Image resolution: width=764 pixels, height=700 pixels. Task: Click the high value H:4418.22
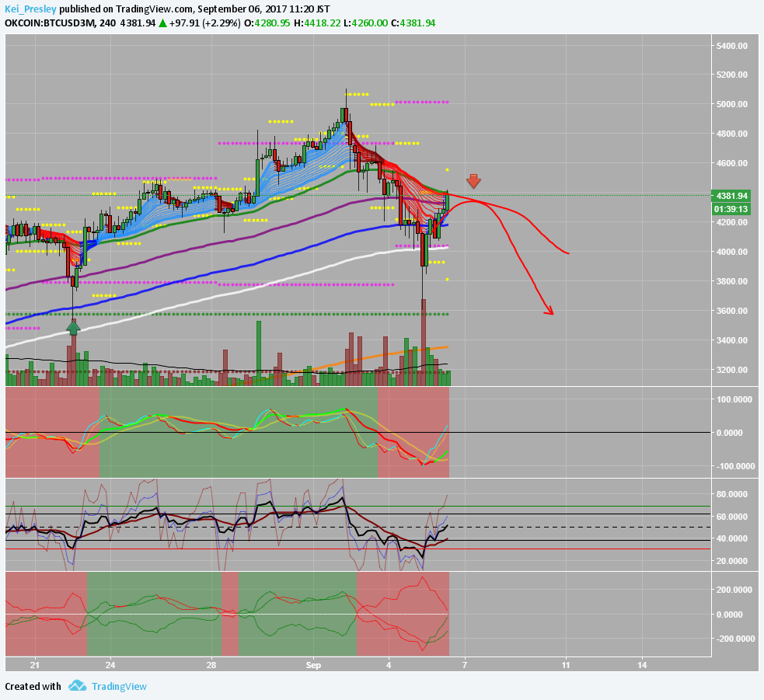(317, 23)
